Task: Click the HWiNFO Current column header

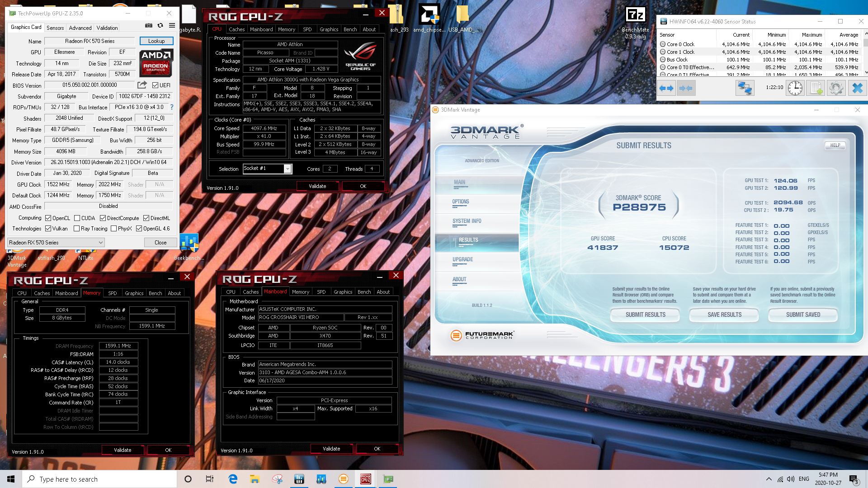Action: pyautogui.click(x=733, y=35)
